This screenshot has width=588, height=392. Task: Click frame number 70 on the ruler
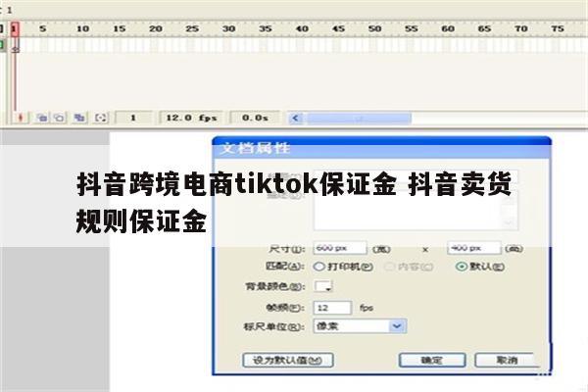click(521, 28)
